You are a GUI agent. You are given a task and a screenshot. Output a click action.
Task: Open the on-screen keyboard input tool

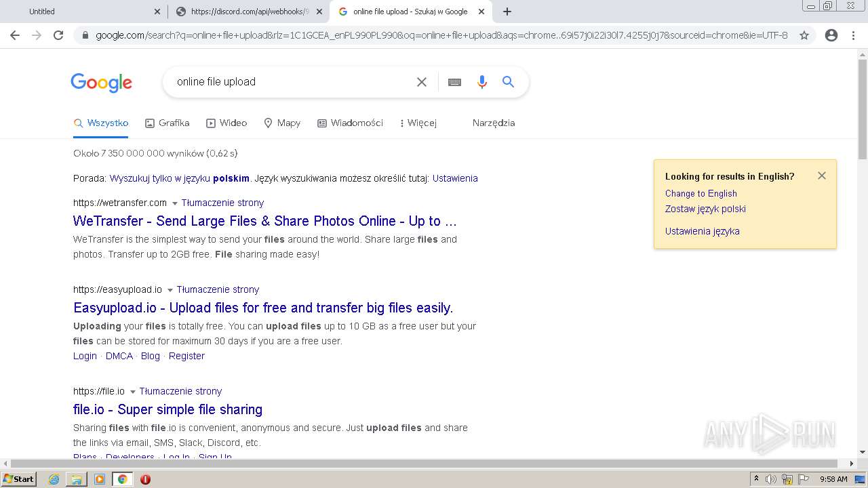tap(454, 82)
